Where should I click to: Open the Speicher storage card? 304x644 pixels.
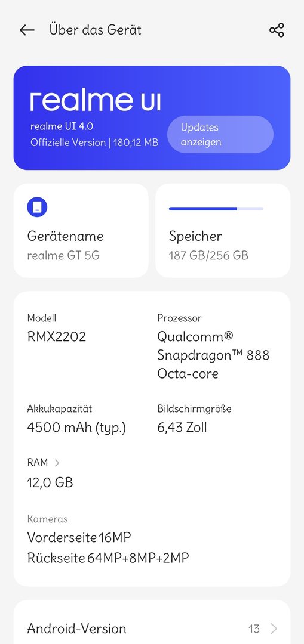(223, 231)
